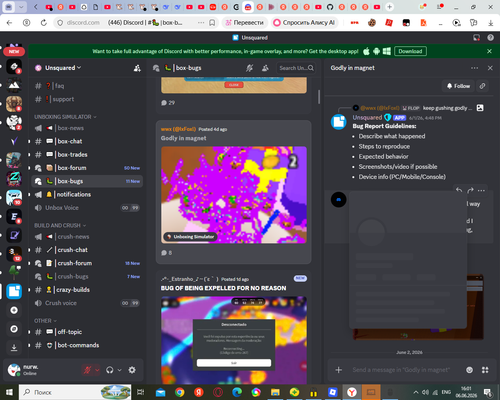Screen dimensions: 500x400
Task: Open the notifications channel
Action: coord(87,194)
